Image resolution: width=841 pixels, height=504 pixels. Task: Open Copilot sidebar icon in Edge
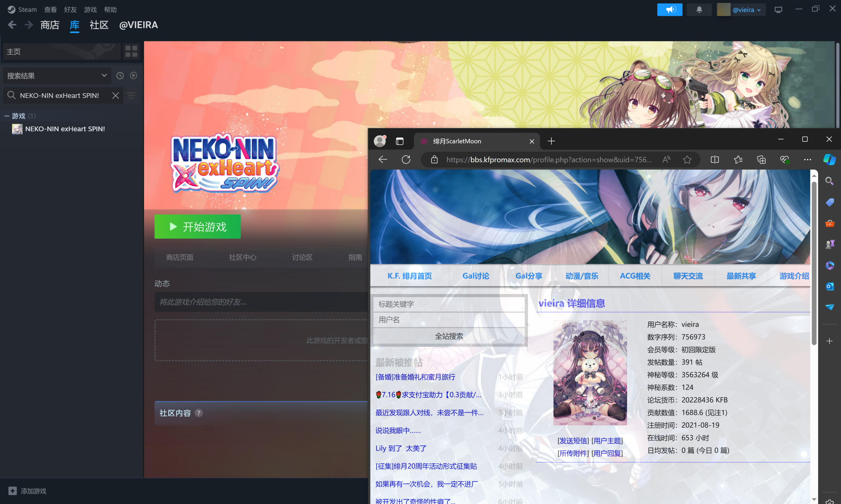(829, 159)
